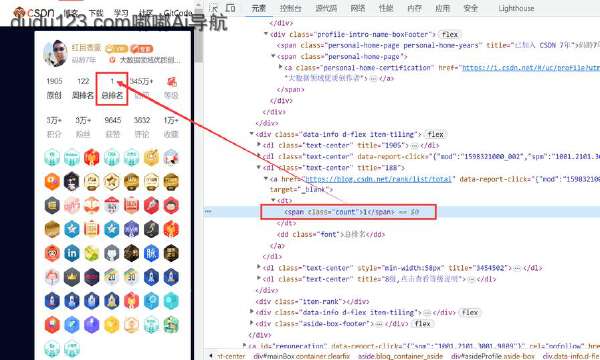The width and height of the screenshot is (600, 360).
Task: Click the orange tag right of the VIP tag
Action: click(x=141, y=49)
